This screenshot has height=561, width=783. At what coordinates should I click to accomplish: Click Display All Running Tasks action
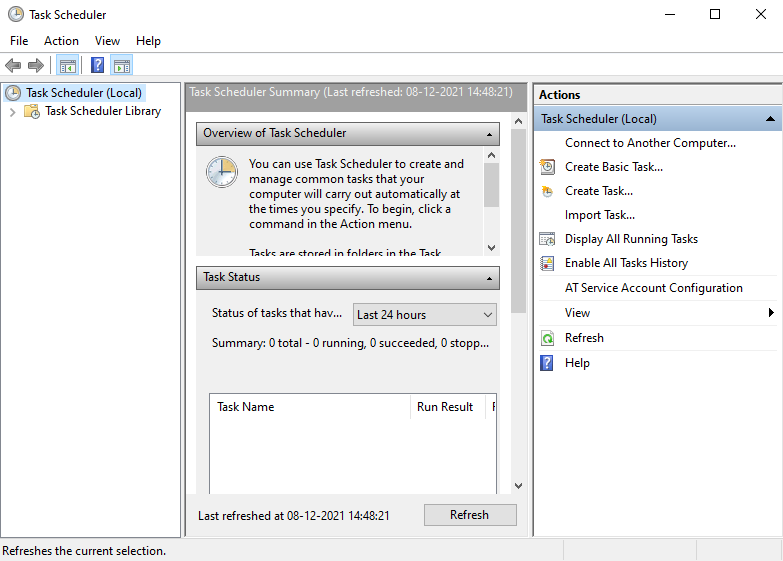pyautogui.click(x=631, y=239)
